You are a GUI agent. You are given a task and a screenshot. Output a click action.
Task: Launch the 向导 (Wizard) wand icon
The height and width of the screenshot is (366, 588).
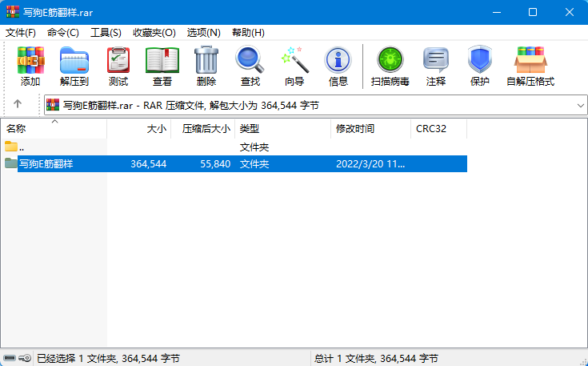coord(294,60)
